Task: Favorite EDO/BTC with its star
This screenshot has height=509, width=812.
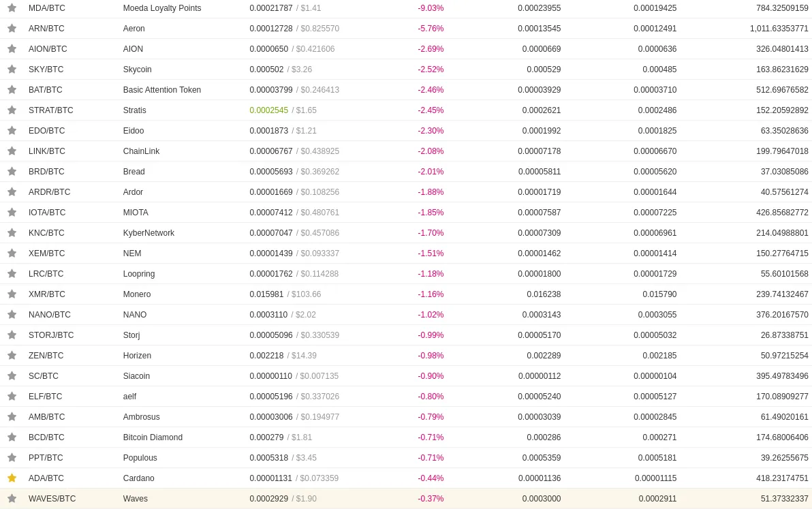Action: [x=12, y=130]
